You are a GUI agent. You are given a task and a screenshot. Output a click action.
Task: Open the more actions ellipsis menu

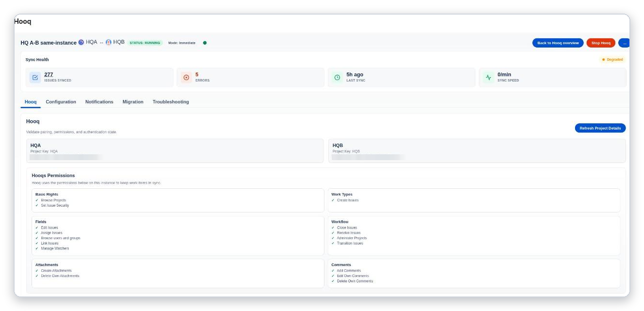click(x=624, y=43)
